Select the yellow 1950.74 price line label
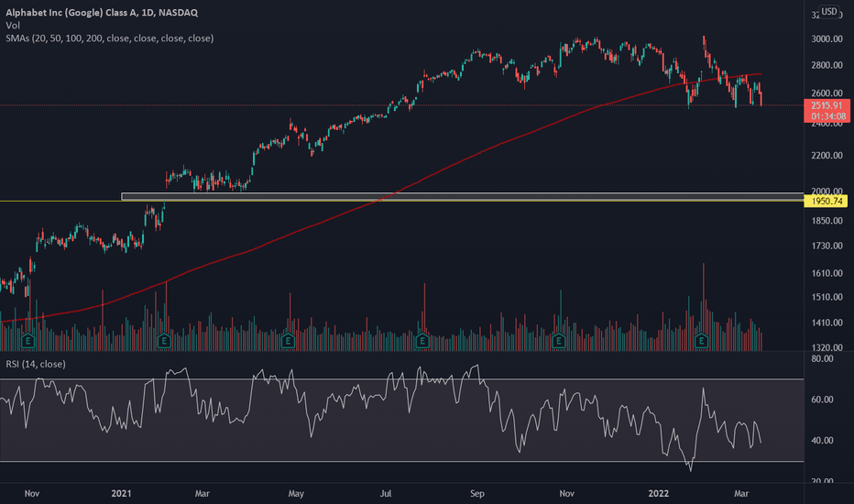 point(826,201)
